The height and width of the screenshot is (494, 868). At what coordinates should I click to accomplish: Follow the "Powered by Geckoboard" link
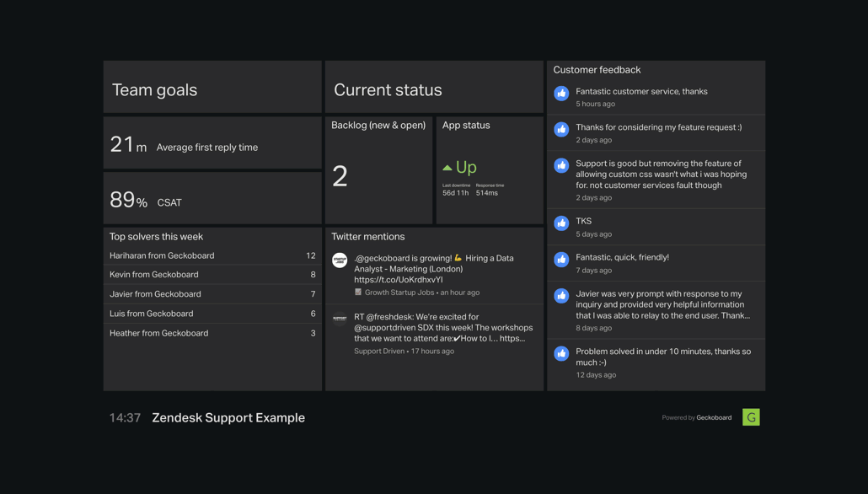pos(696,417)
